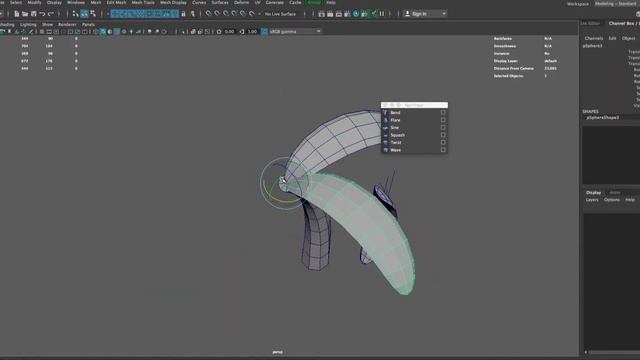Screen dimensions: 640x360
Task: Open the Options menu in layer editor
Action: (x=612, y=200)
